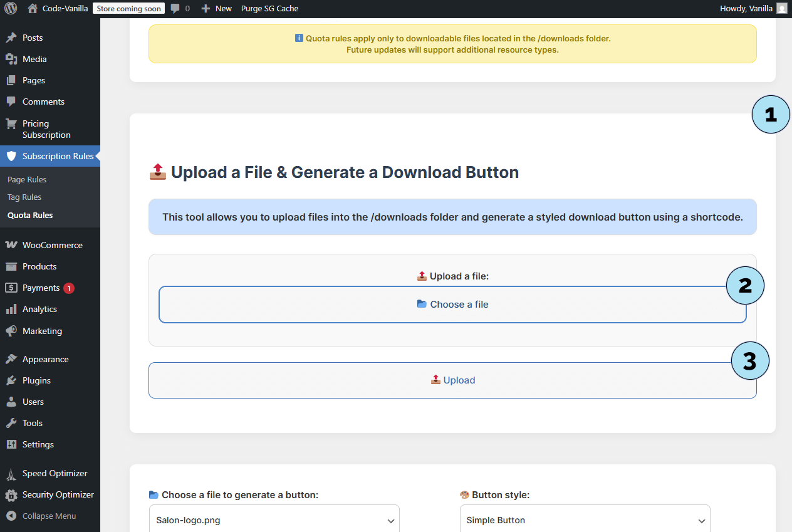Screen dimensions: 792x532
Task: Open the Page Rules submenu item
Action: 27,179
